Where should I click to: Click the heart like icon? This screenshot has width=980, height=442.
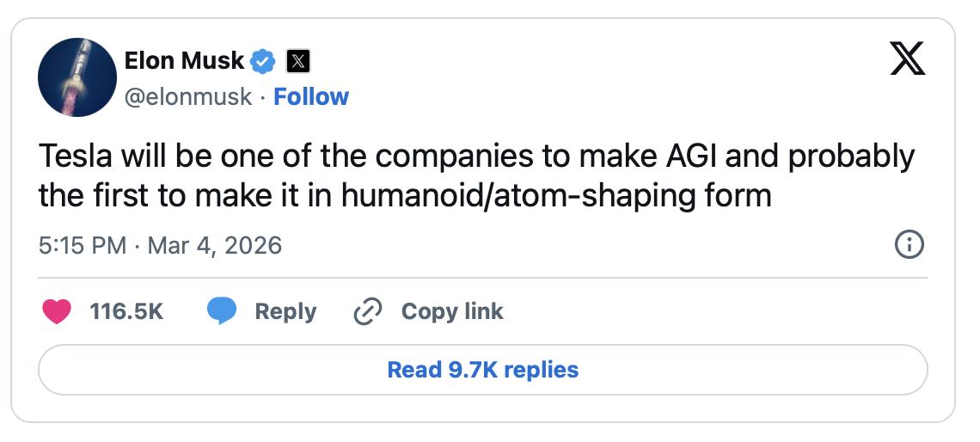(57, 311)
